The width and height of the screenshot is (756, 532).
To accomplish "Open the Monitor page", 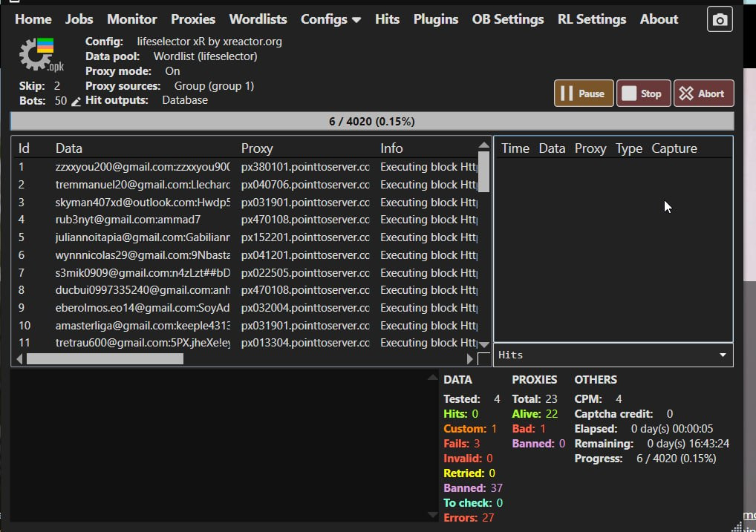I will coord(132,19).
